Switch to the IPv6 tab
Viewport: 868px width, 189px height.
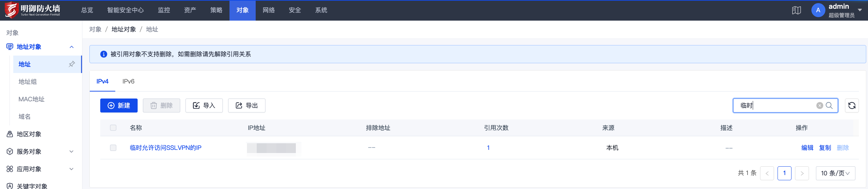tap(128, 81)
